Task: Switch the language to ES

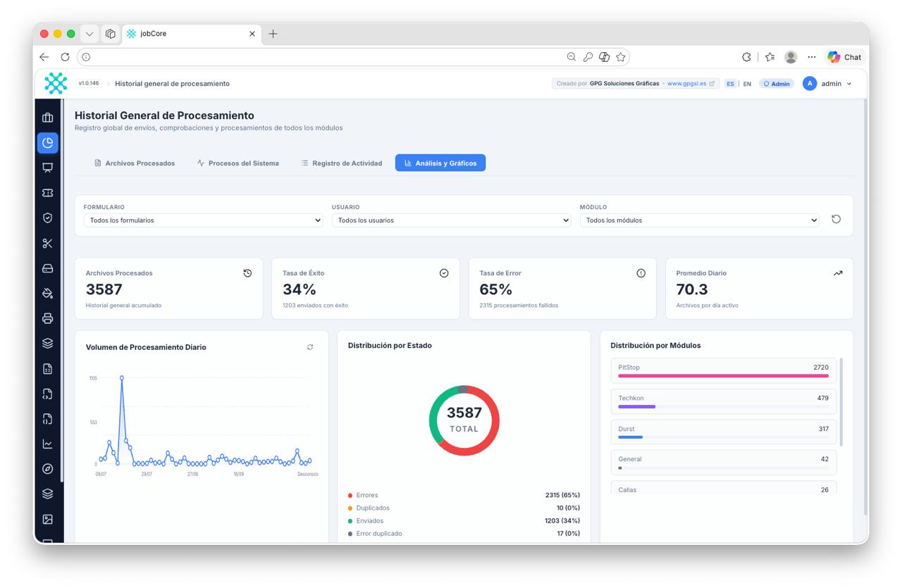Action: pos(731,84)
